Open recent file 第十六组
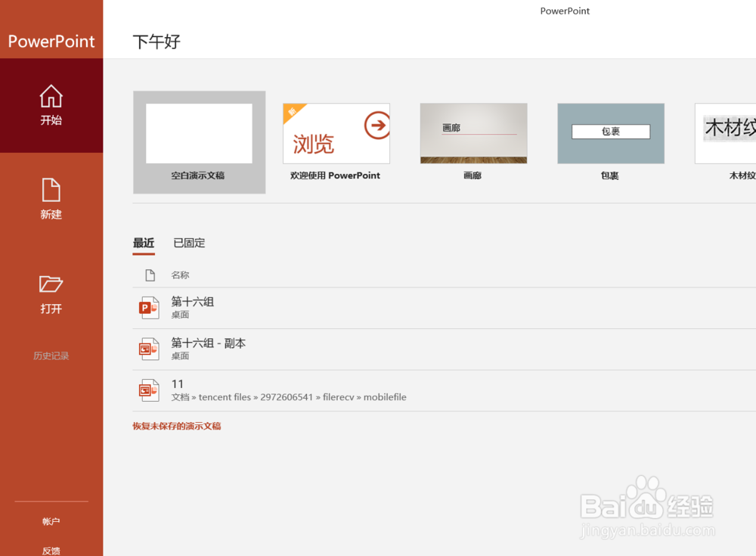Image resolution: width=756 pixels, height=556 pixels. (x=444, y=308)
